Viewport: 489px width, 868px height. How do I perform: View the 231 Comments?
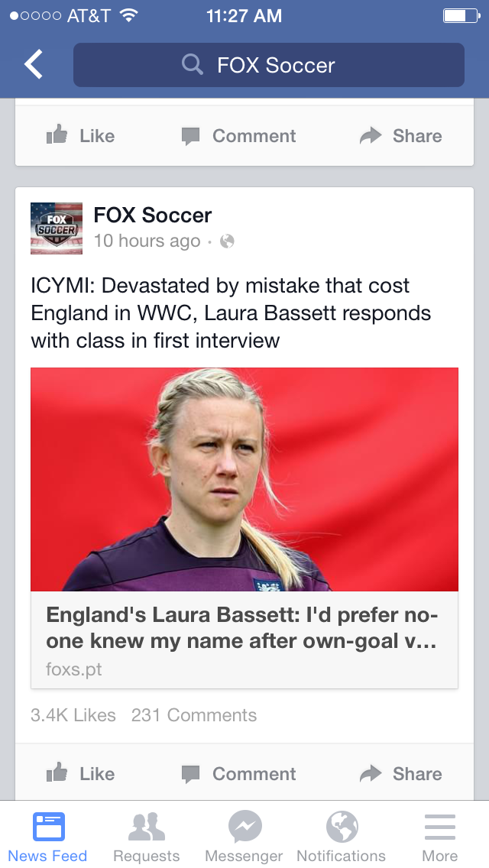click(x=194, y=715)
